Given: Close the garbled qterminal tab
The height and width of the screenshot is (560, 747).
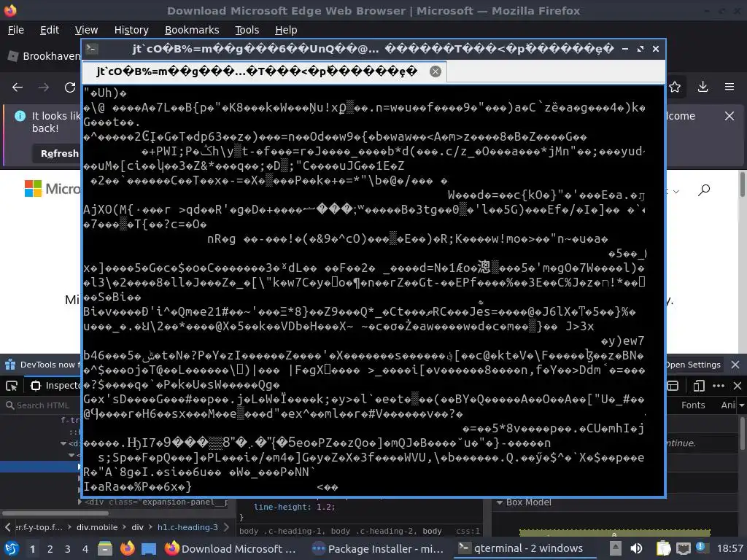Looking at the screenshot, I should coord(436,71).
